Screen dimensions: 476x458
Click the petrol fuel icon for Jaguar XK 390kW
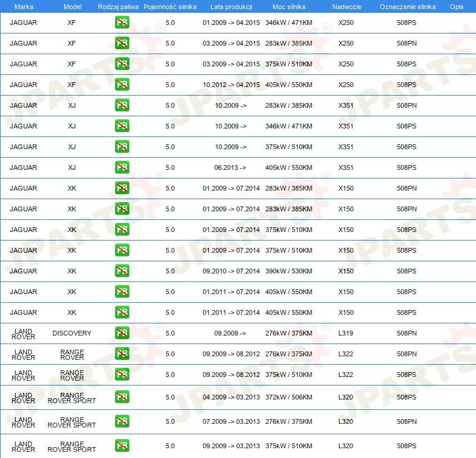point(122,270)
